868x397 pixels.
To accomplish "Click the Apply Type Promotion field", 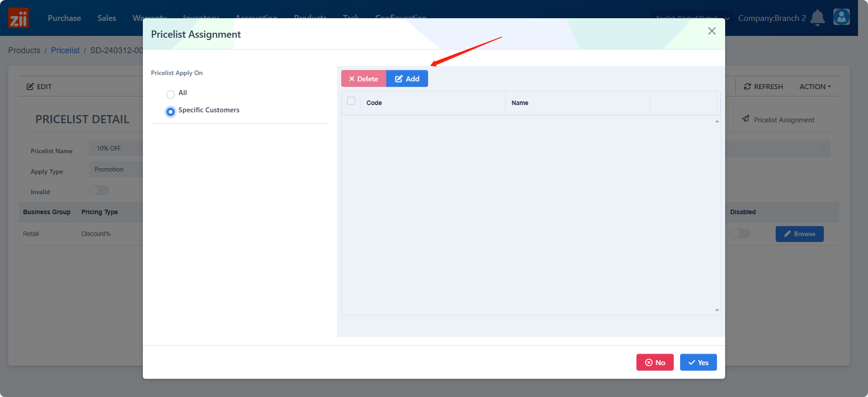I will point(116,169).
